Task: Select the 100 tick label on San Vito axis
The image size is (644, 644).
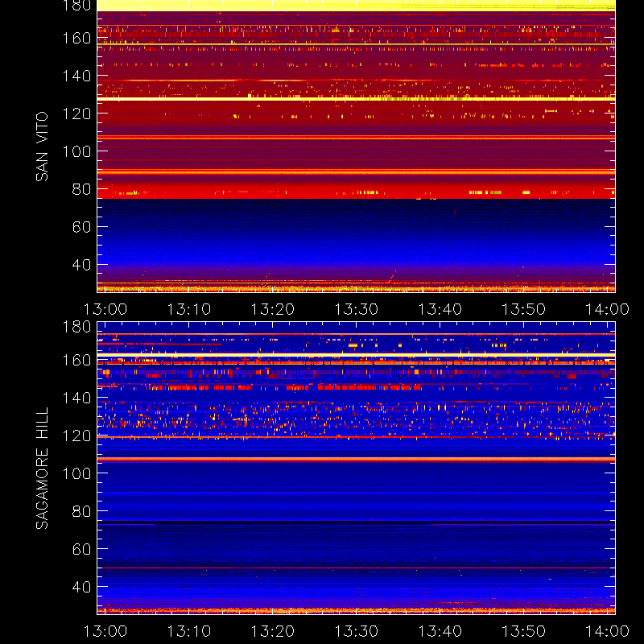Action: (76, 151)
